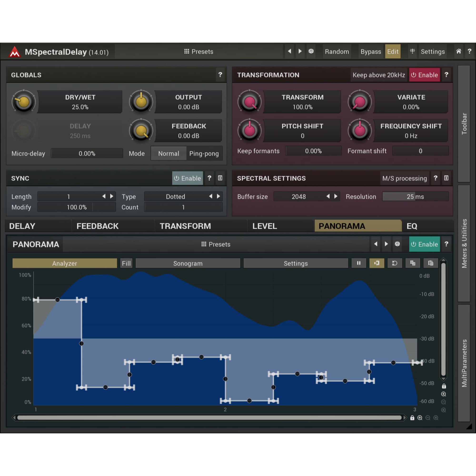Toggle the highlighted analyzer input icon
This screenshot has width=476, height=476.
[x=377, y=263]
